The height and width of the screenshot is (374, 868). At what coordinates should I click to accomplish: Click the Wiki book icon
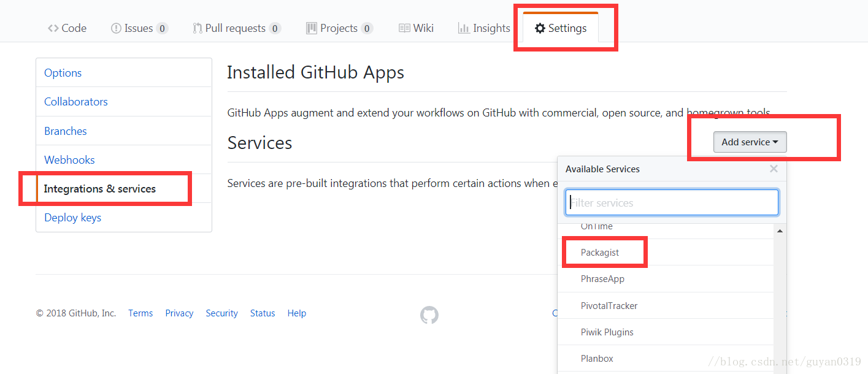point(404,28)
